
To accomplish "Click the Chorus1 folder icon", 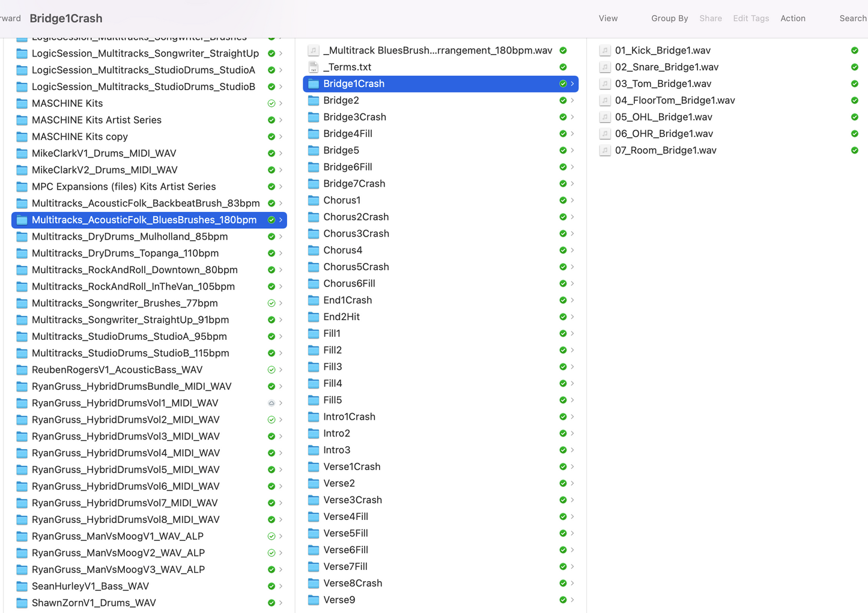I will coord(313,201).
